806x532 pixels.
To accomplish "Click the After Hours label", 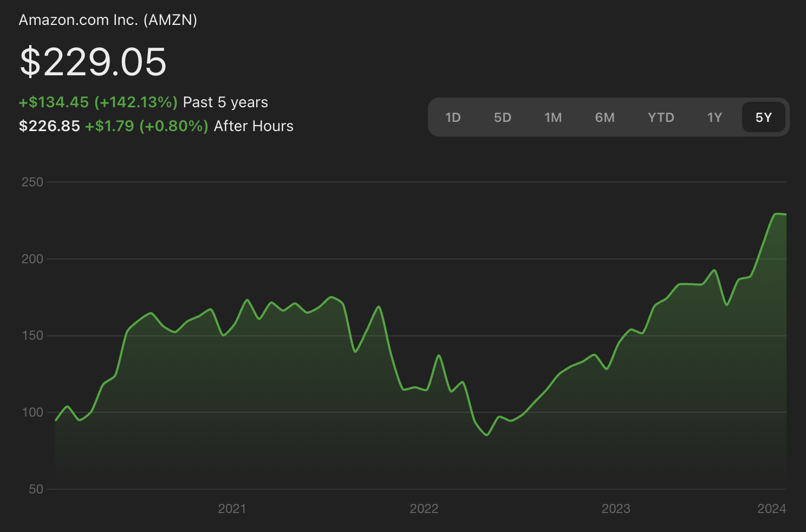I will pos(253,126).
